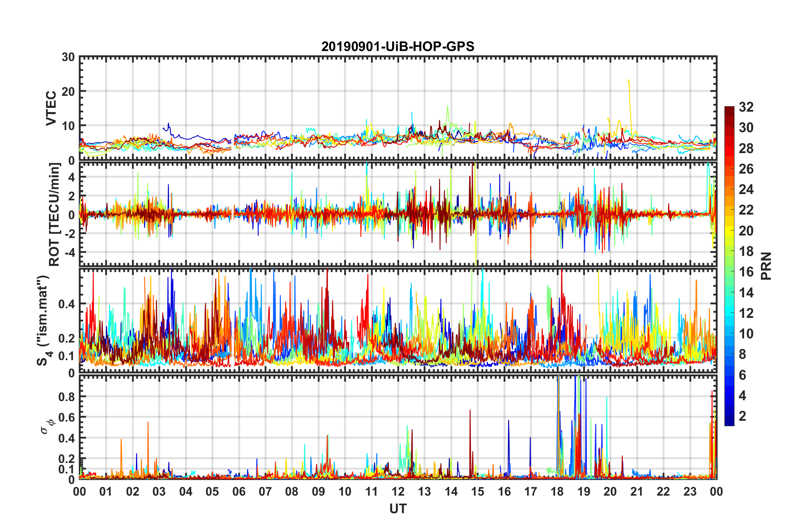Click the tall yellow VTEC spike peak

(628, 80)
